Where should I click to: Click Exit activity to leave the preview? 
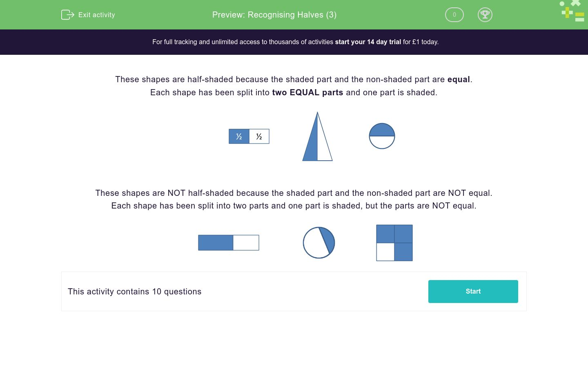(x=88, y=15)
